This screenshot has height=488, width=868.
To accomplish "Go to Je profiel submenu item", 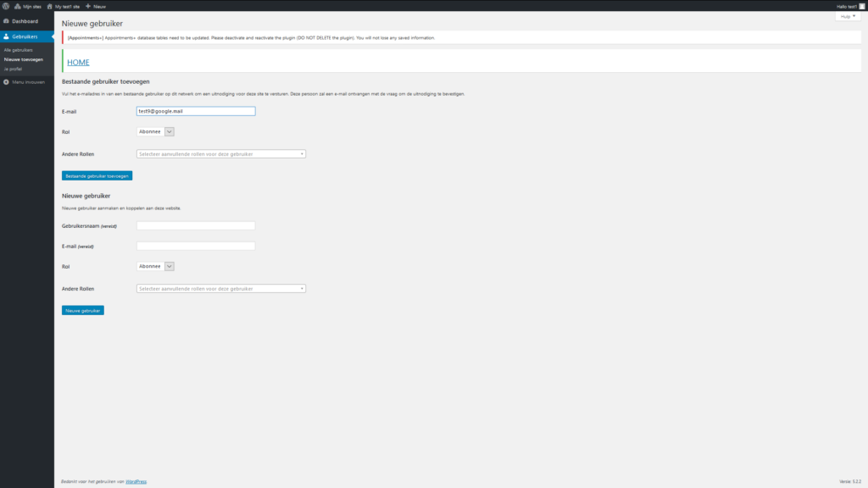I will coord(13,69).
